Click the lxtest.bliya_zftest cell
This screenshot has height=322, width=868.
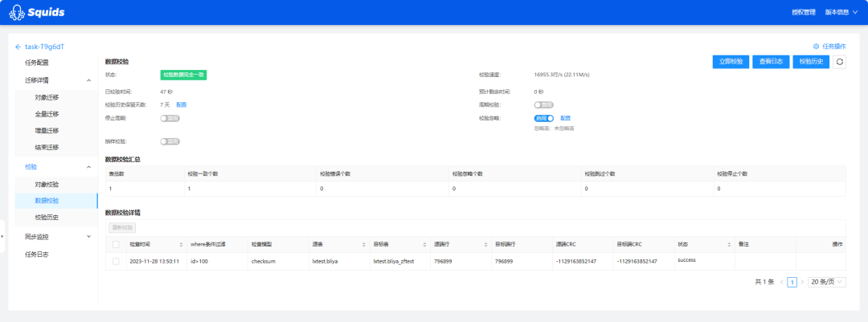394,261
